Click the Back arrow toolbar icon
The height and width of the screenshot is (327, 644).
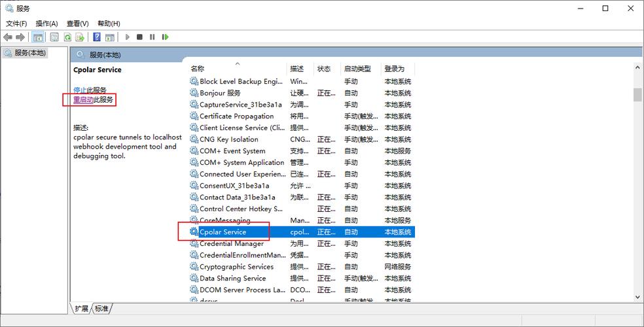tap(7, 37)
